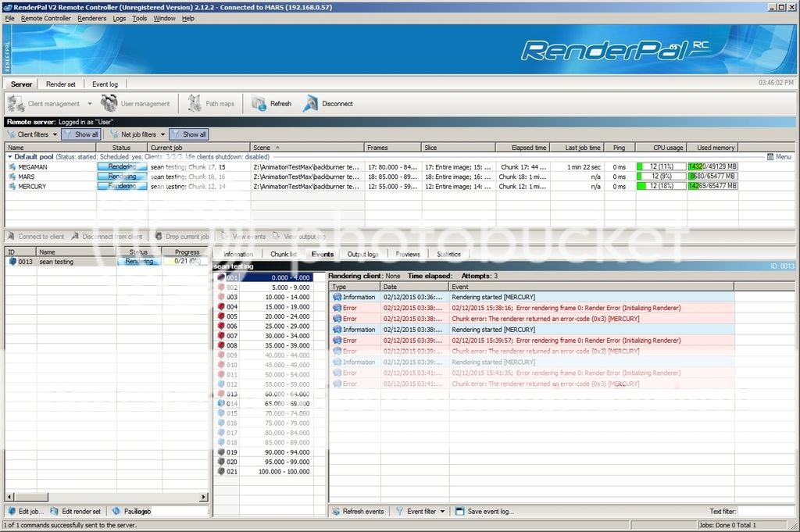Open the Logs menu

click(x=119, y=18)
